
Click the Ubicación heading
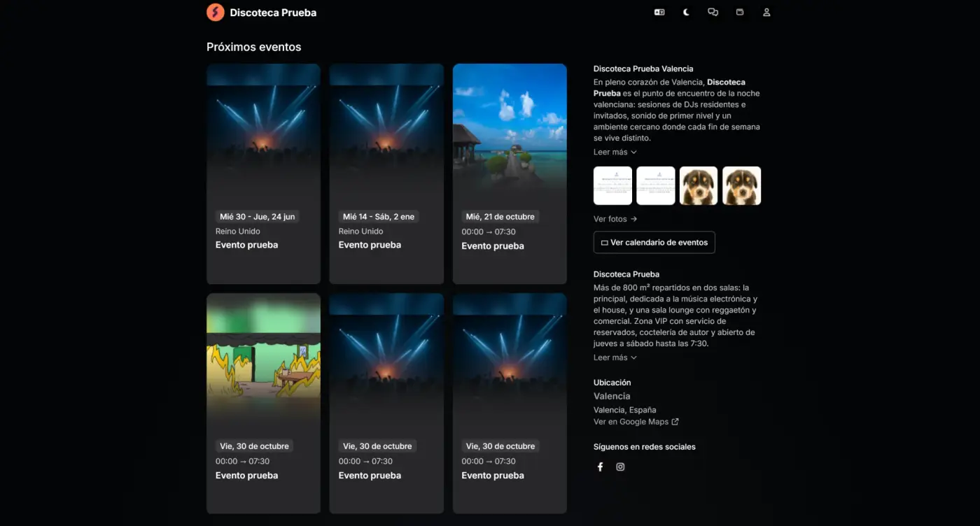tap(612, 383)
